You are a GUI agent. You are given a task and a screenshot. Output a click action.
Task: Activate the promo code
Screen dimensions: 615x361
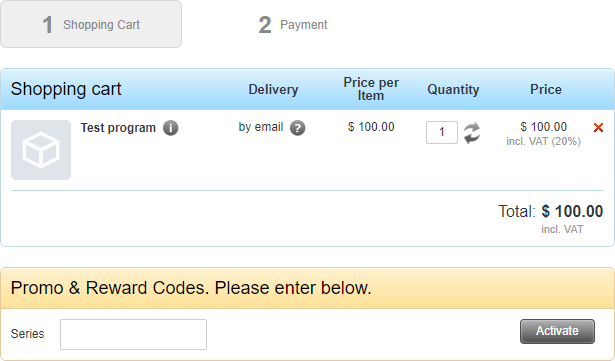(557, 331)
